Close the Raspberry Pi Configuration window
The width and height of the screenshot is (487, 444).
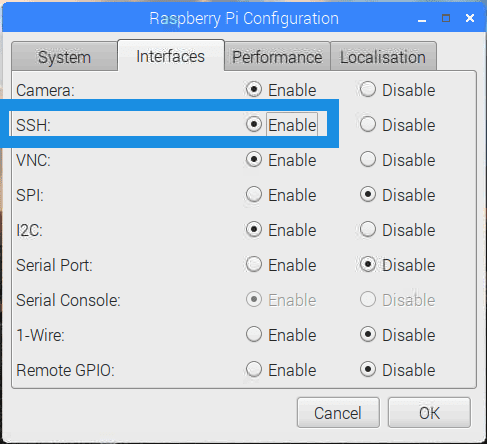click(x=470, y=18)
